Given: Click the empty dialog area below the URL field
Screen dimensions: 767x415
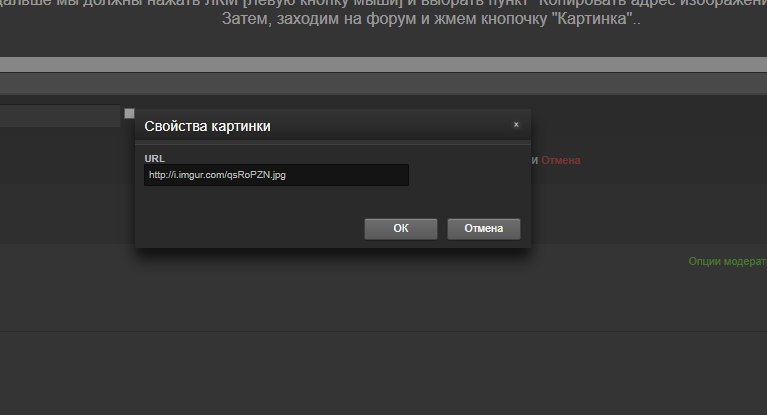Looking at the screenshot, I should point(333,202).
